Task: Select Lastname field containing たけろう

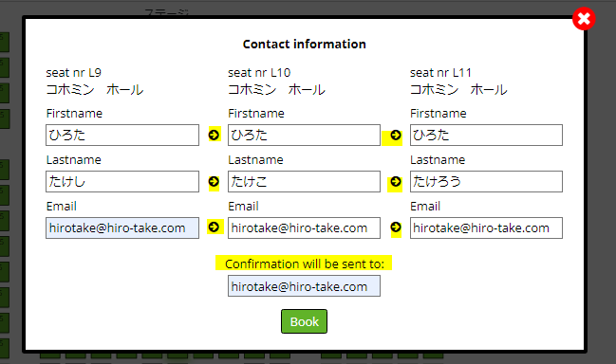Action: (486, 181)
